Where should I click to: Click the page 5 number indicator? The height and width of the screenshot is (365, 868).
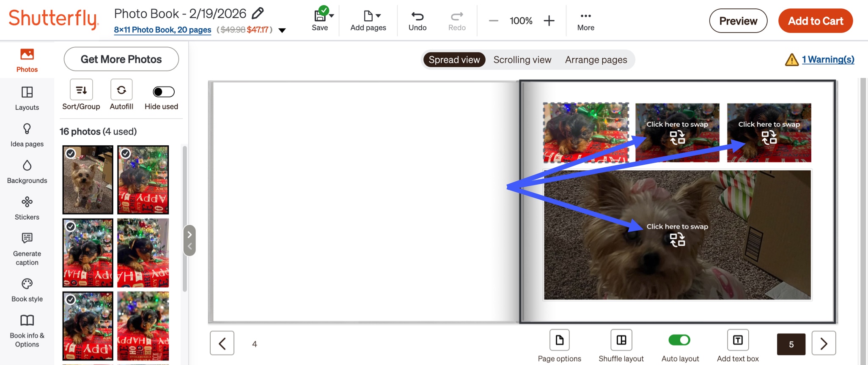point(791,344)
